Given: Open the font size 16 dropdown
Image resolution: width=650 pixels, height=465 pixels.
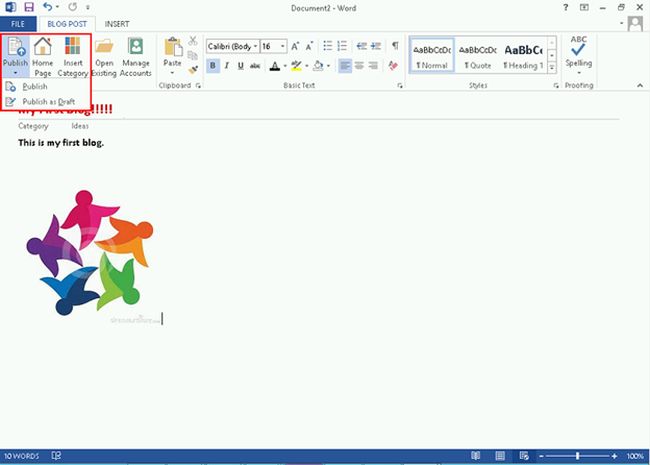Looking at the screenshot, I should pyautogui.click(x=283, y=46).
